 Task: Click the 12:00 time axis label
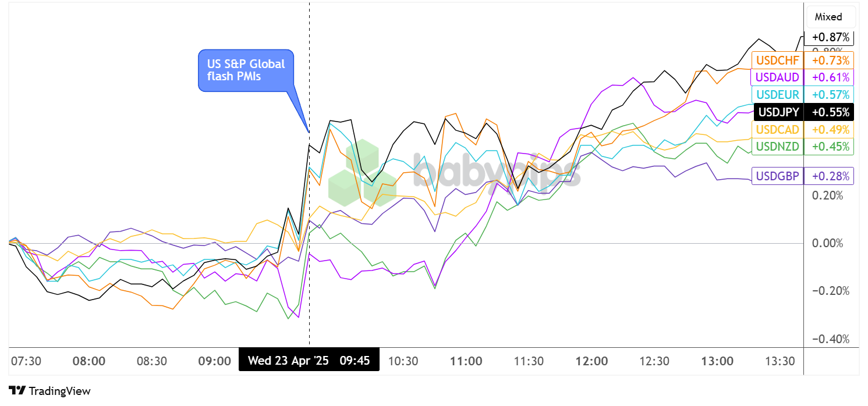tap(591, 361)
